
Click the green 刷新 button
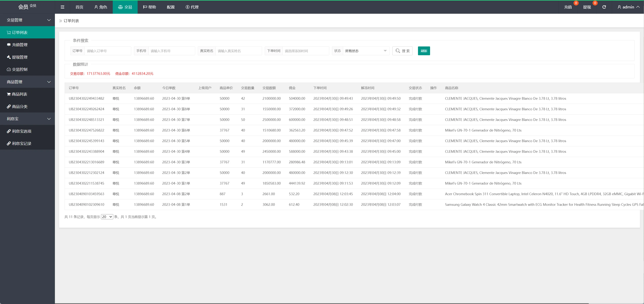[x=424, y=51]
